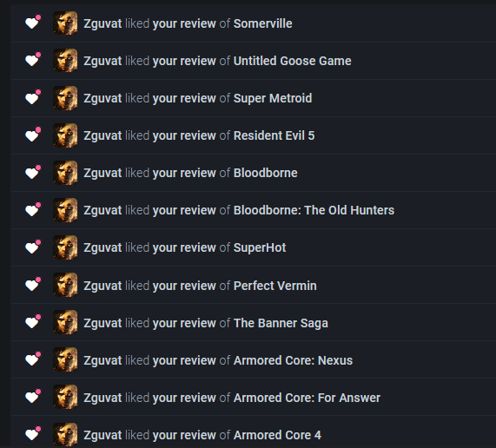Click the heart icon beside the Somerville notification
The image size is (496, 448).
pyautogui.click(x=33, y=22)
